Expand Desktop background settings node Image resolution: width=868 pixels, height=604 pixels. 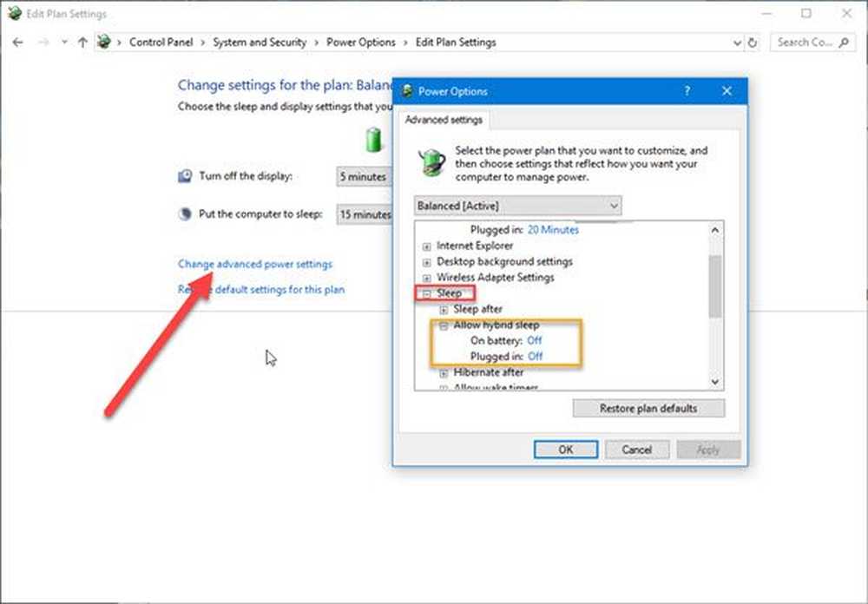click(427, 262)
